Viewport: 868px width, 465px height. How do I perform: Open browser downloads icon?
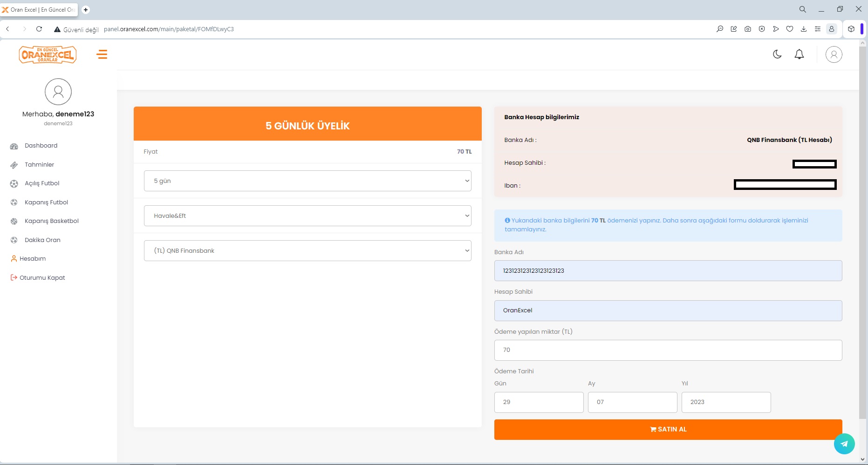tap(804, 29)
